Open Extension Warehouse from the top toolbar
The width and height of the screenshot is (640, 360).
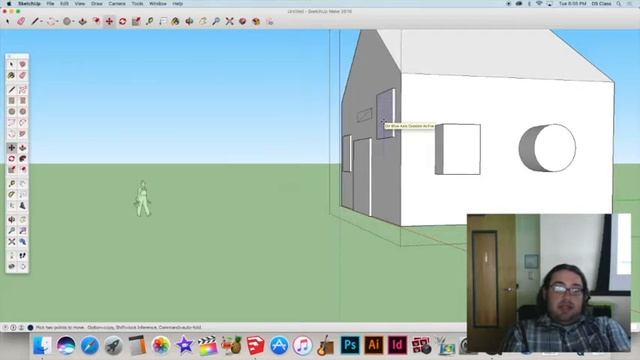[x=256, y=21]
